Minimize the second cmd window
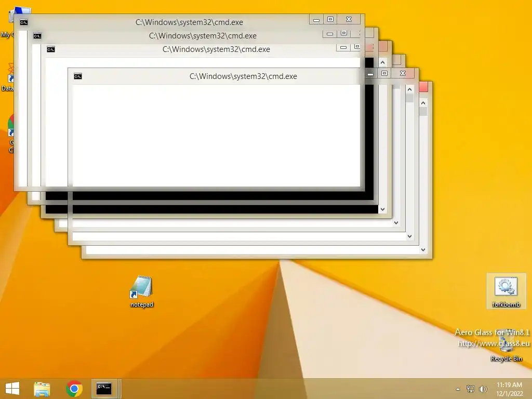532x399 pixels. 329,33
